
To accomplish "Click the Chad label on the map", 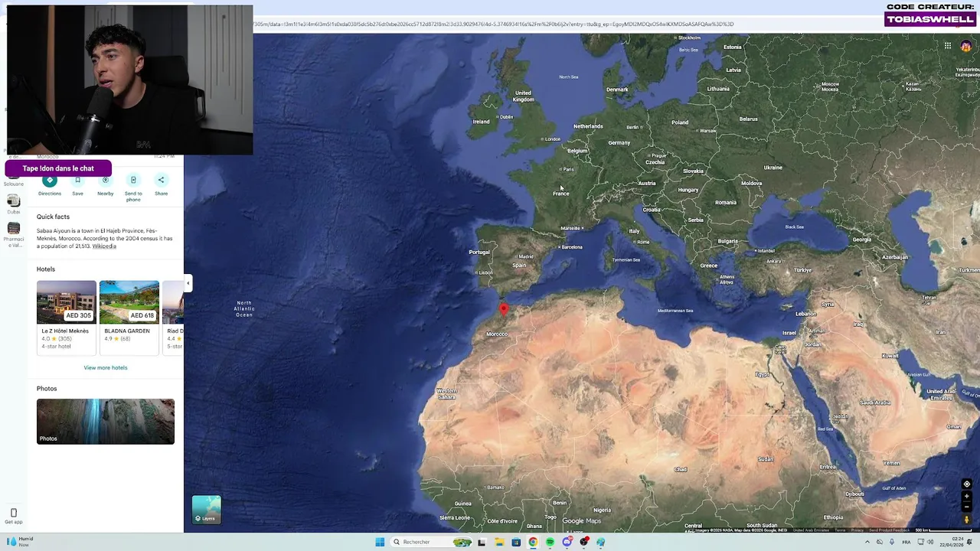I will tap(680, 469).
